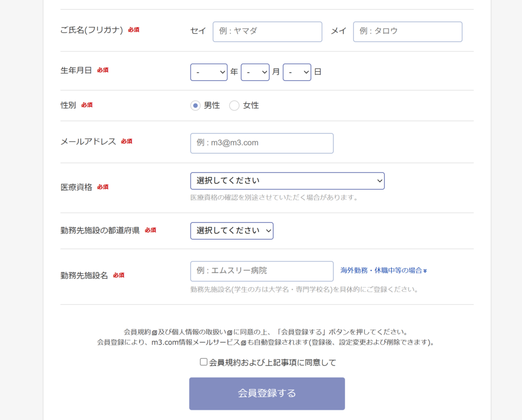Open the 会員規約 terms link
Screen dimensions: 522x420
tap(137, 332)
